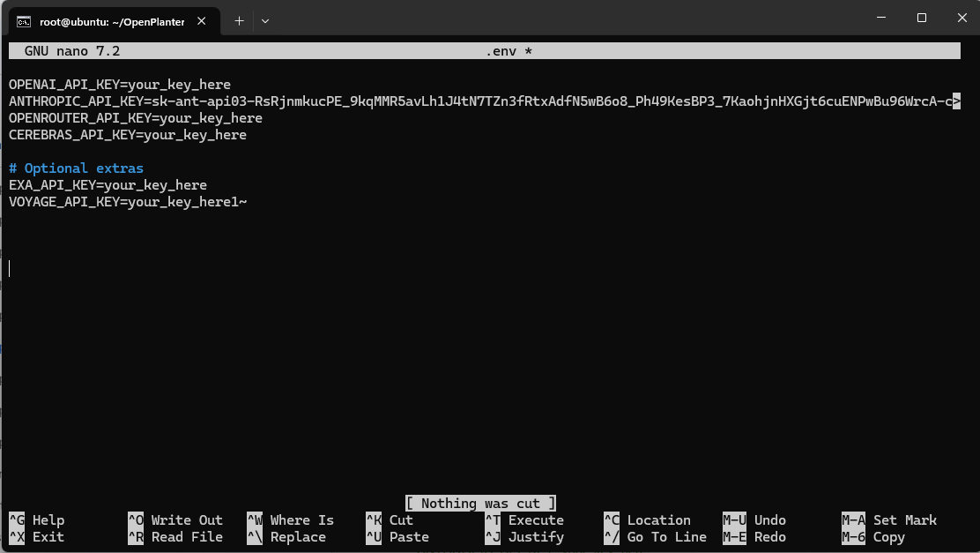980x553 pixels.
Task: Click the line overflow arrow marker
Action: [956, 101]
